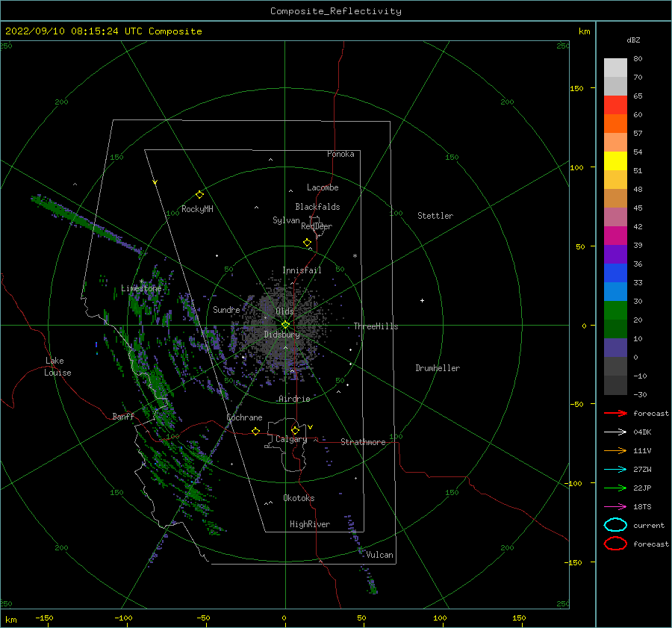This screenshot has height=628, width=672.
Task: Click the km unit label at top right
Action: click(584, 31)
